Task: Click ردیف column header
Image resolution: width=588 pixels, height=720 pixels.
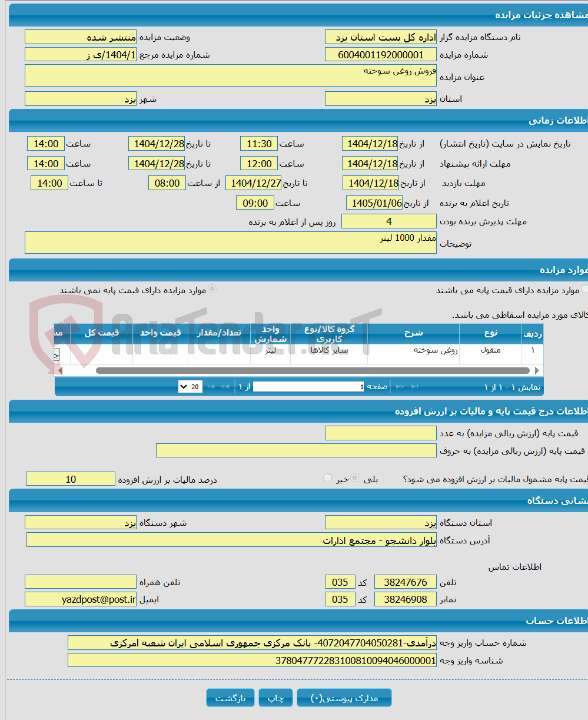Action: pos(533,333)
